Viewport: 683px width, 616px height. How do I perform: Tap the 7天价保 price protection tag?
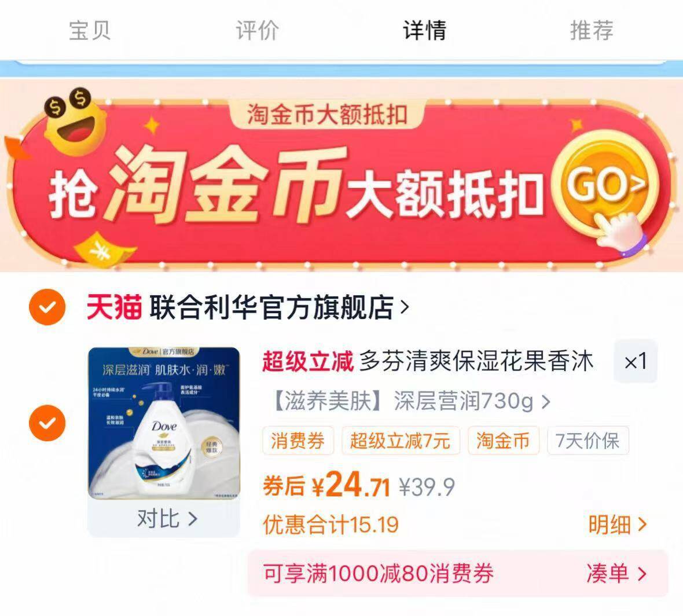point(587,441)
